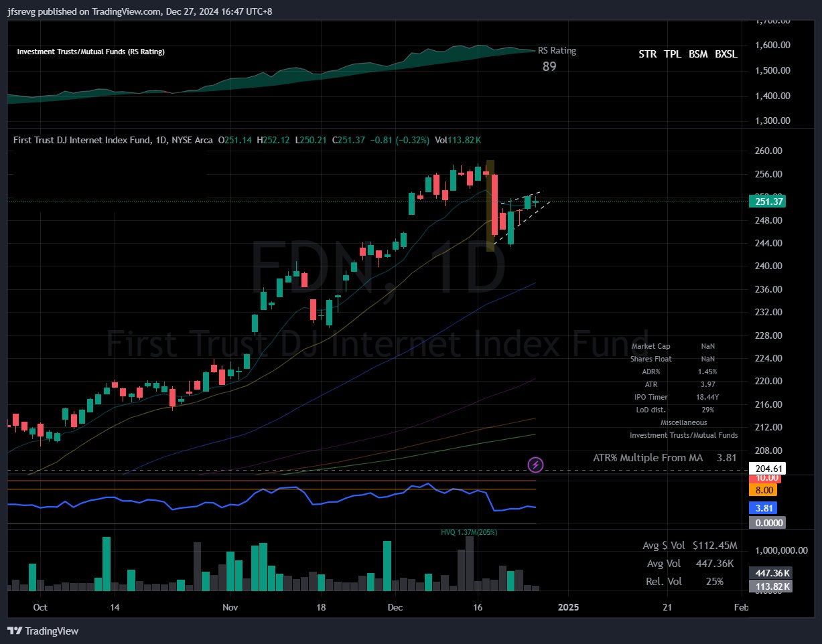Click the RS Rating 89 value
The height and width of the screenshot is (644, 822).
click(549, 66)
